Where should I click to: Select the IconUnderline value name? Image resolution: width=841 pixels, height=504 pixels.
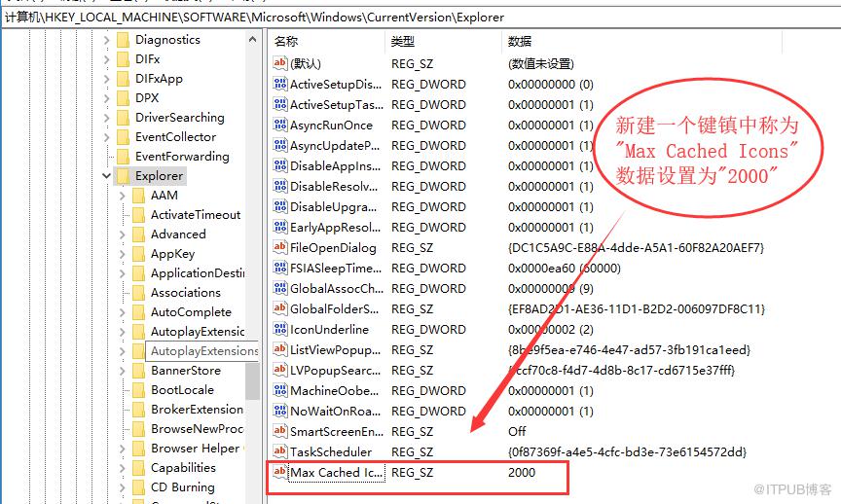[329, 329]
